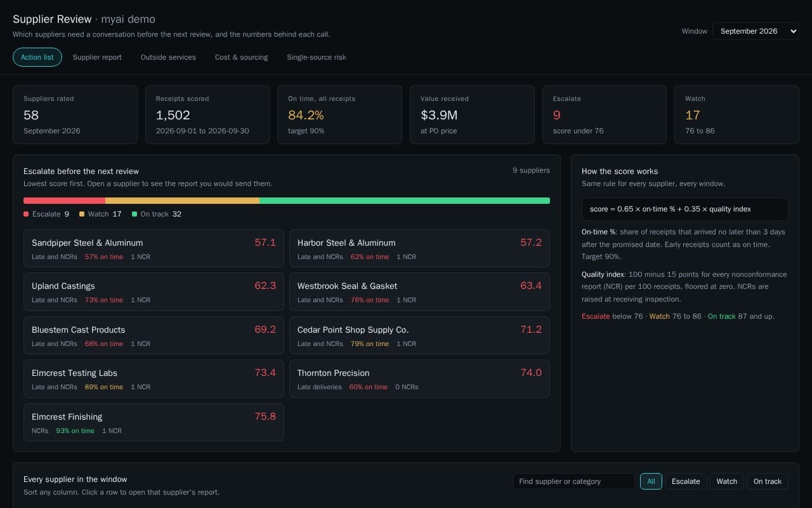Image resolution: width=812 pixels, height=508 pixels.
Task: Click the Find supplier or category field
Action: click(x=574, y=481)
